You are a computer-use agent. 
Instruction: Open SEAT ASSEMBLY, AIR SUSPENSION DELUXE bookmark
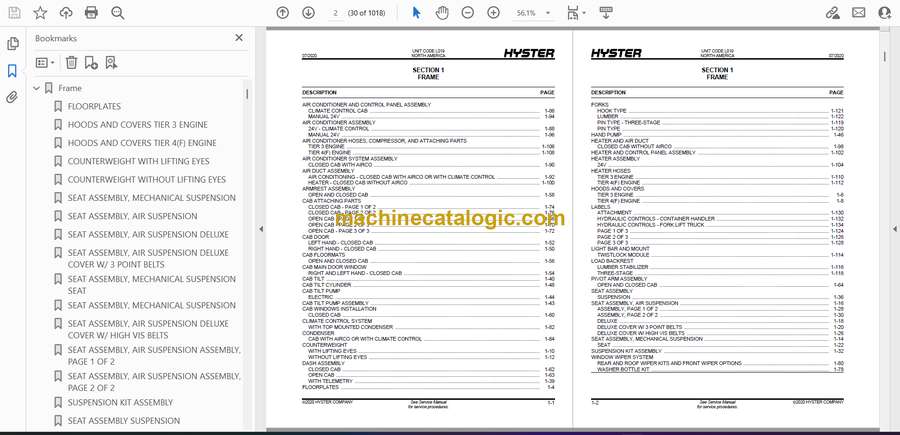point(148,235)
